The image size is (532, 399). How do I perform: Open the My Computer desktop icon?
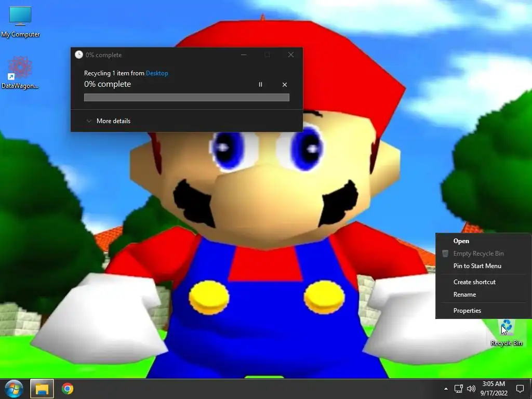pyautogui.click(x=20, y=22)
